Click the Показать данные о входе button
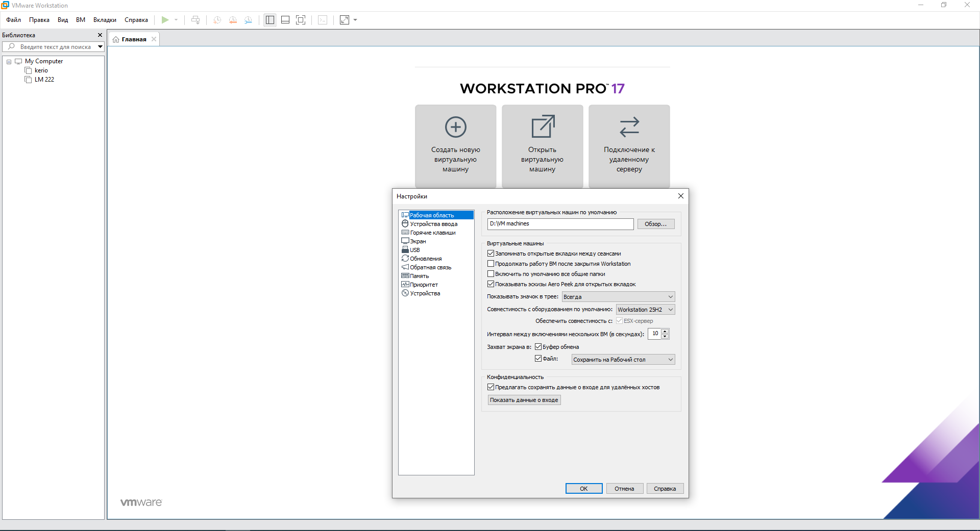The image size is (980, 531). pos(524,400)
